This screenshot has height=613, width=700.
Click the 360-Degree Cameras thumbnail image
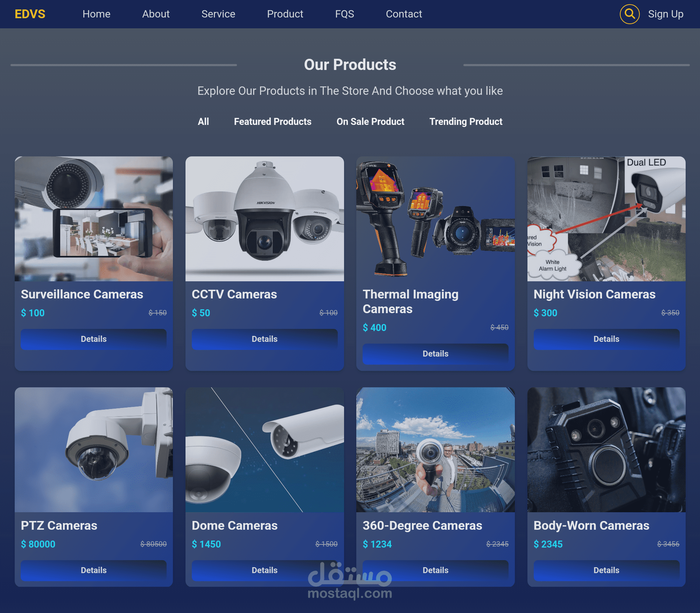(435, 450)
